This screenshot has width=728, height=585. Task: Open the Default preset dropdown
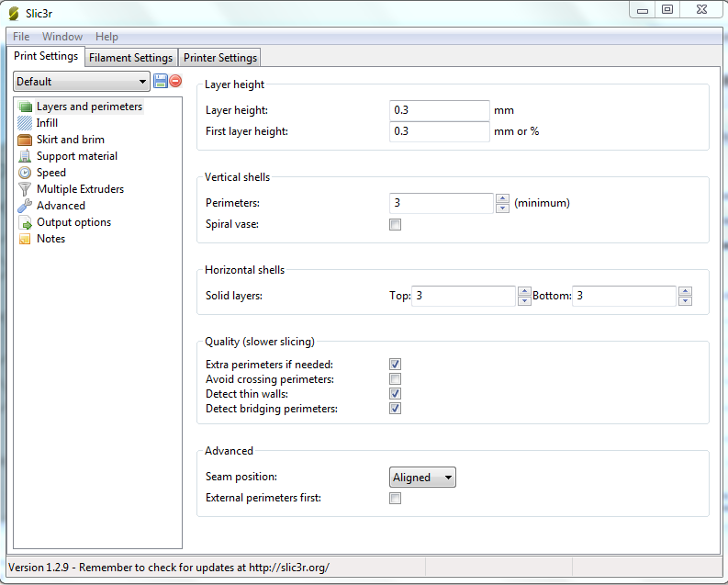tap(82, 81)
